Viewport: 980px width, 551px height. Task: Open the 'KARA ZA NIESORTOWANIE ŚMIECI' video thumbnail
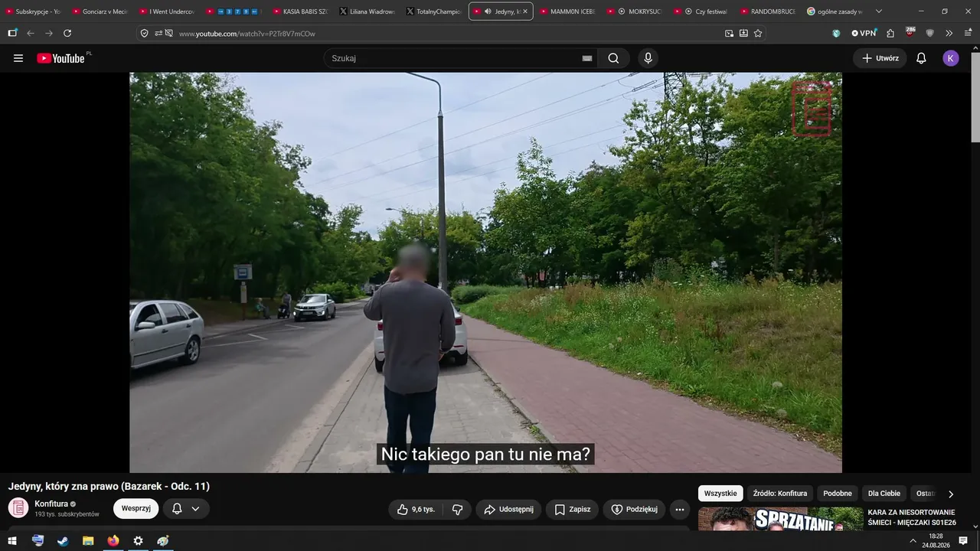[780, 519]
